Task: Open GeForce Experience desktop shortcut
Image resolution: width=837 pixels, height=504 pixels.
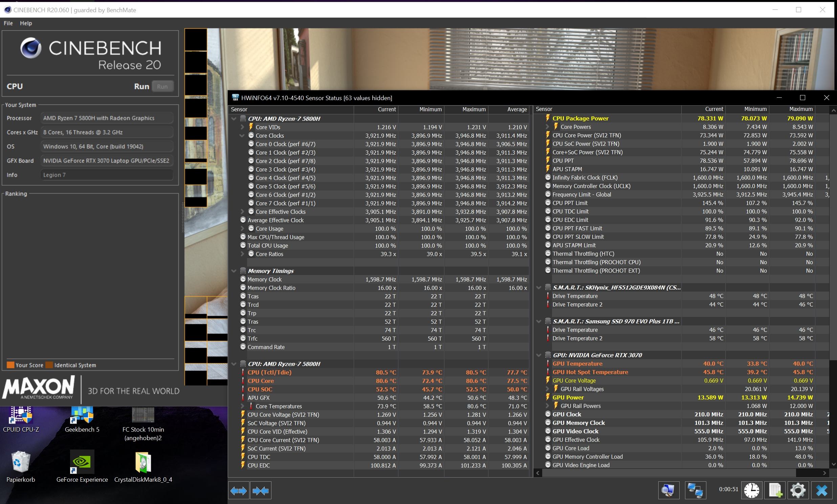Action: point(82,466)
